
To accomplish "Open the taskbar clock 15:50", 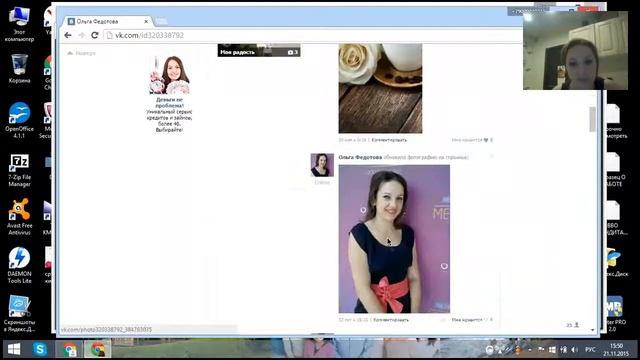I will pyautogui.click(x=617, y=349).
